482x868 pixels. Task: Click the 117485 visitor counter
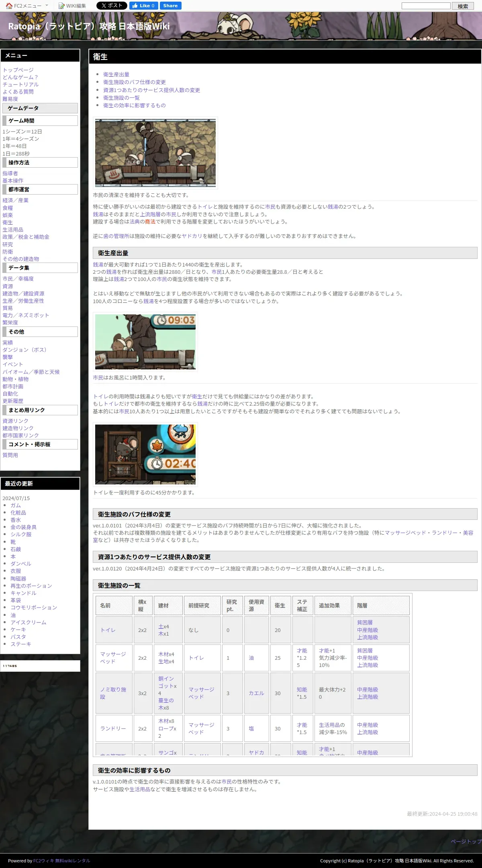pyautogui.click(x=10, y=666)
